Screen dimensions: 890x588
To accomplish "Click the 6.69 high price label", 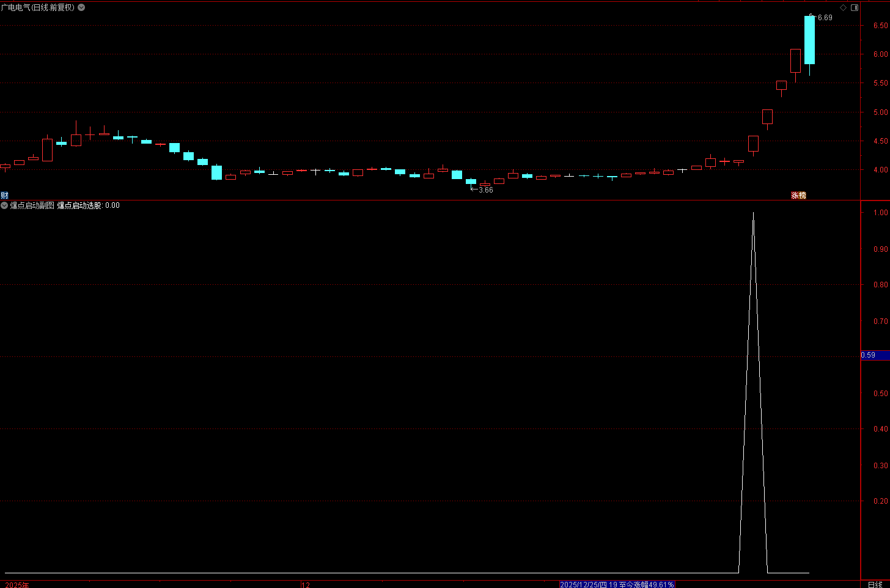I will [825, 18].
